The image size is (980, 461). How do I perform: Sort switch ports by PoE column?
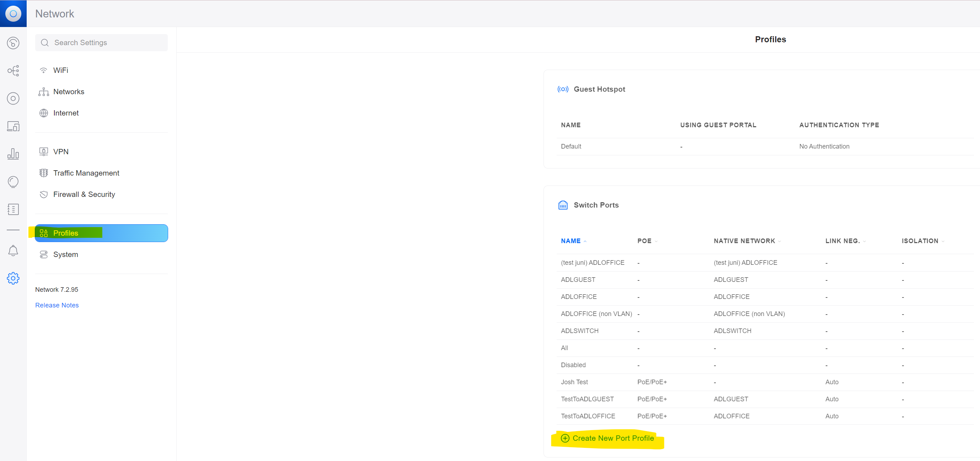644,241
